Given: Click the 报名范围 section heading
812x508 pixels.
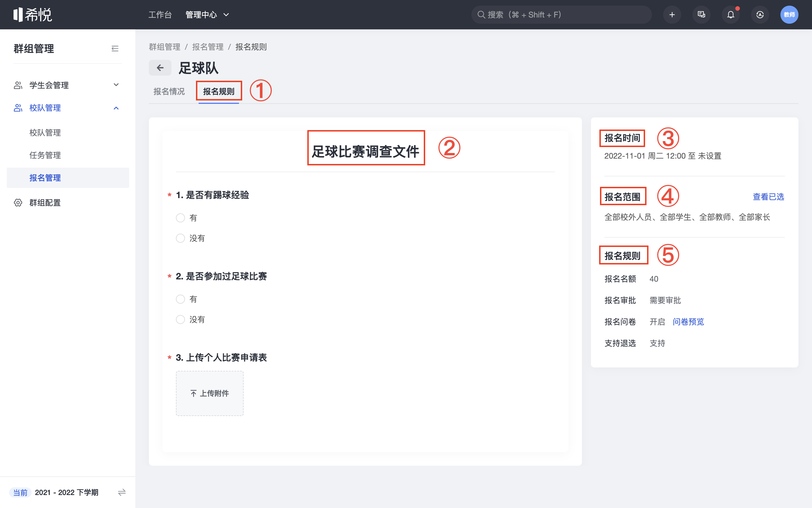Looking at the screenshot, I should tap(622, 197).
